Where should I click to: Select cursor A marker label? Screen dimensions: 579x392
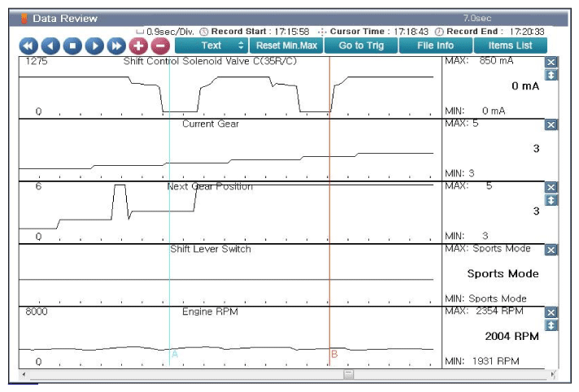(175, 354)
